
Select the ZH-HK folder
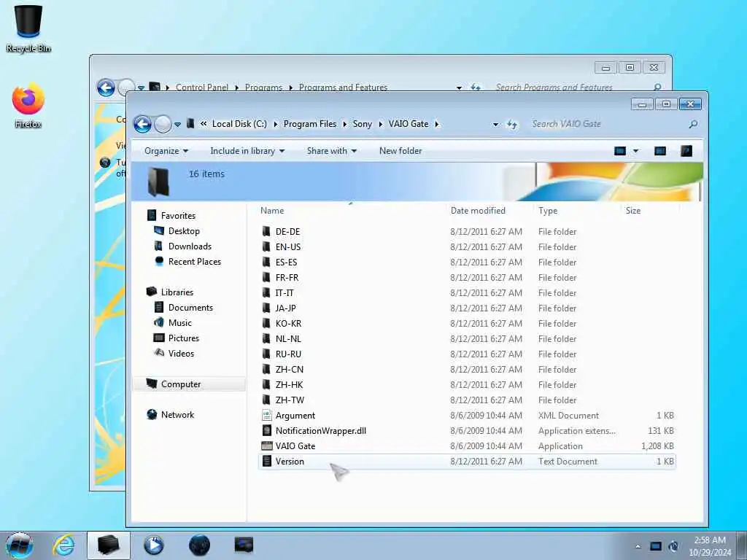pos(289,385)
